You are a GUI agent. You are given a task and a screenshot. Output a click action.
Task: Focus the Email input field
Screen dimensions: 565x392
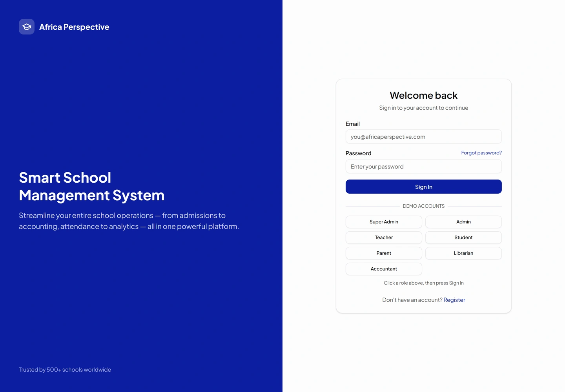pos(423,137)
